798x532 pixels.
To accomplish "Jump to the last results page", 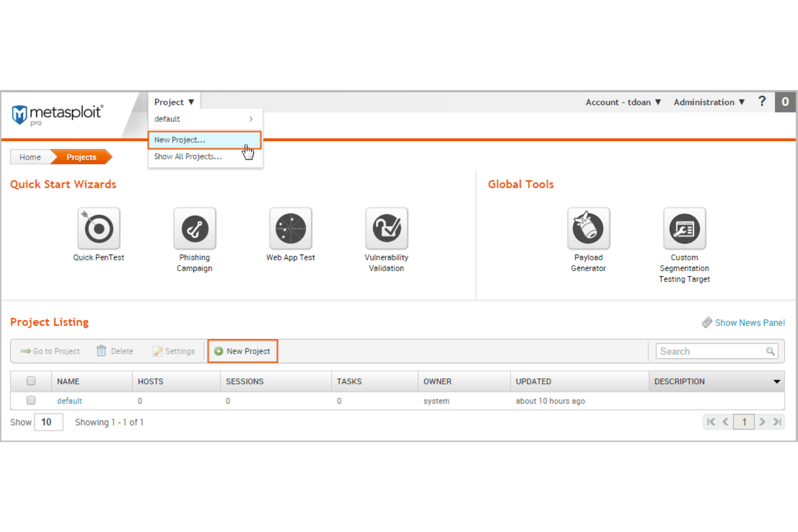I will point(777,422).
